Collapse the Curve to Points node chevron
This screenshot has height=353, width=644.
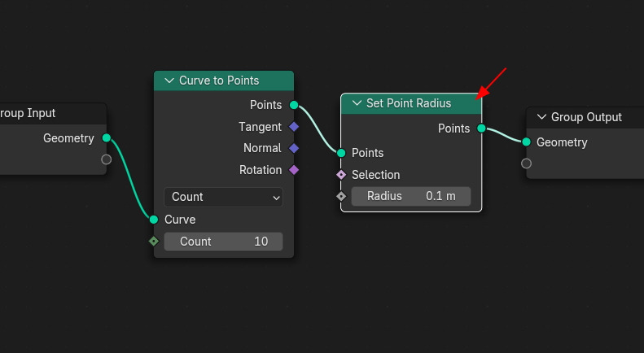click(169, 81)
